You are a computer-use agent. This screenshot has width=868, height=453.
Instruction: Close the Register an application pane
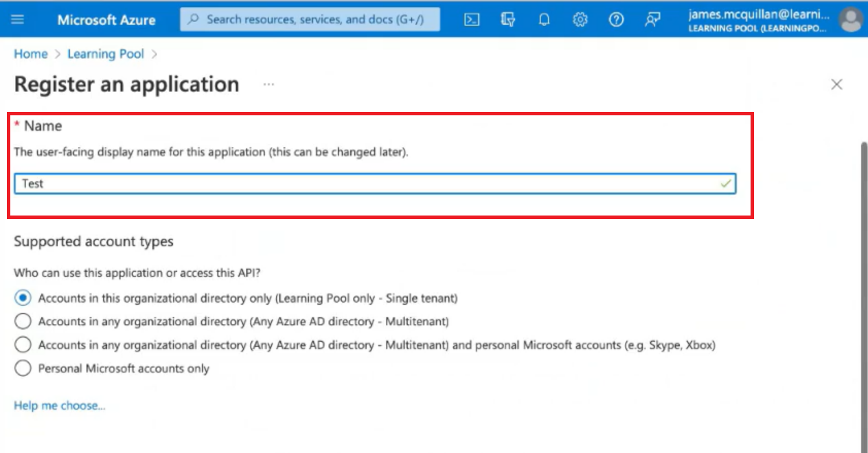[x=836, y=84]
